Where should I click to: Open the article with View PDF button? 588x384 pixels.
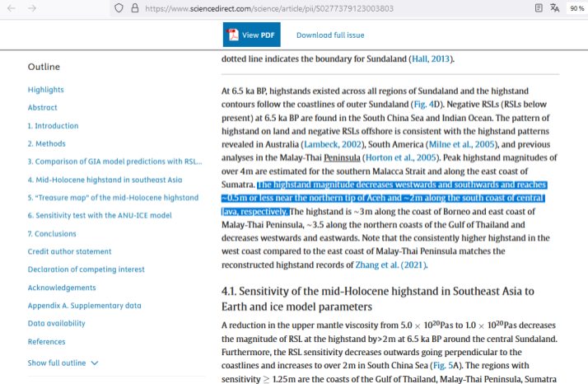click(x=252, y=35)
